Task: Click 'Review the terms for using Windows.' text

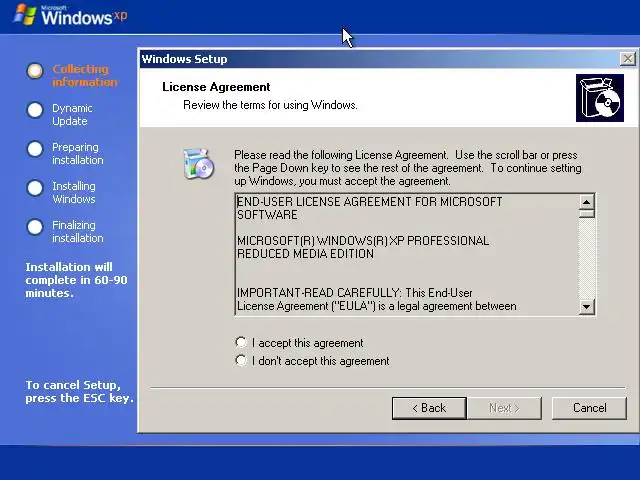Action: pyautogui.click(x=270, y=105)
